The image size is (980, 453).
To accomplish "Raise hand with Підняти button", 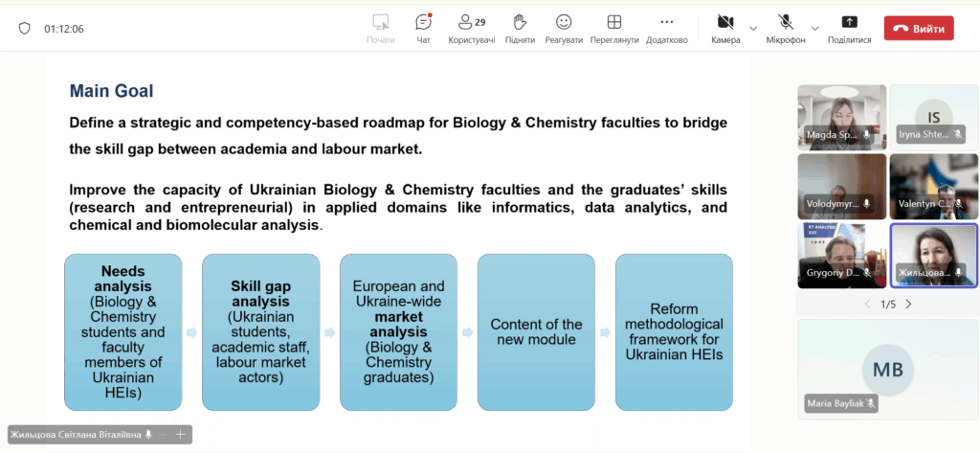I will [520, 28].
